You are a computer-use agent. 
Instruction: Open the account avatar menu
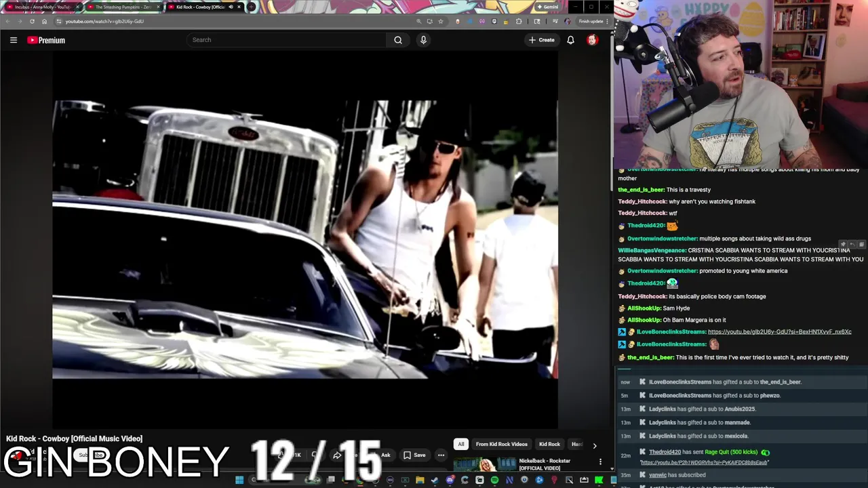coord(592,40)
